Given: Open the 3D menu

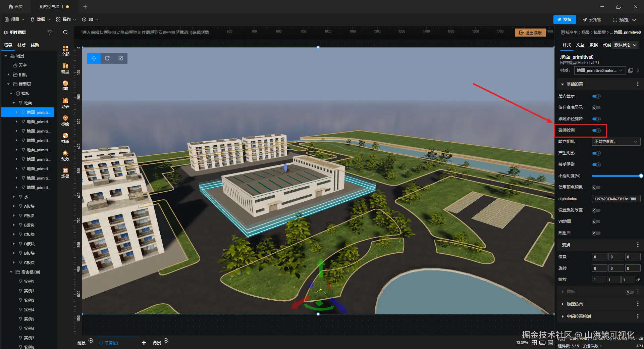Looking at the screenshot, I should point(90,19).
